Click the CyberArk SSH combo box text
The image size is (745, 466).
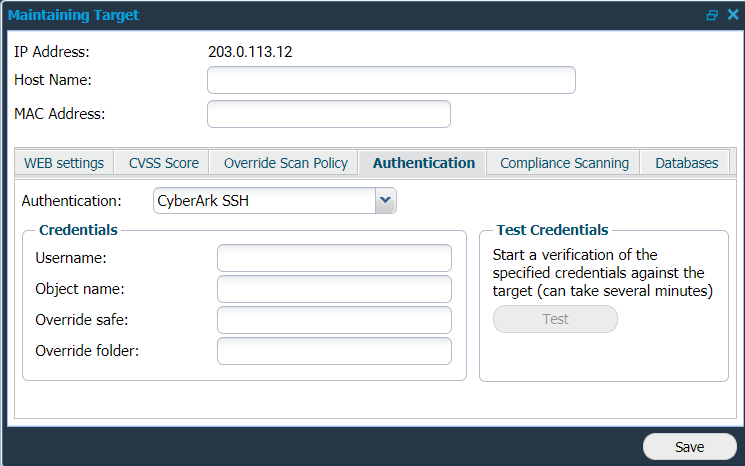click(x=262, y=201)
